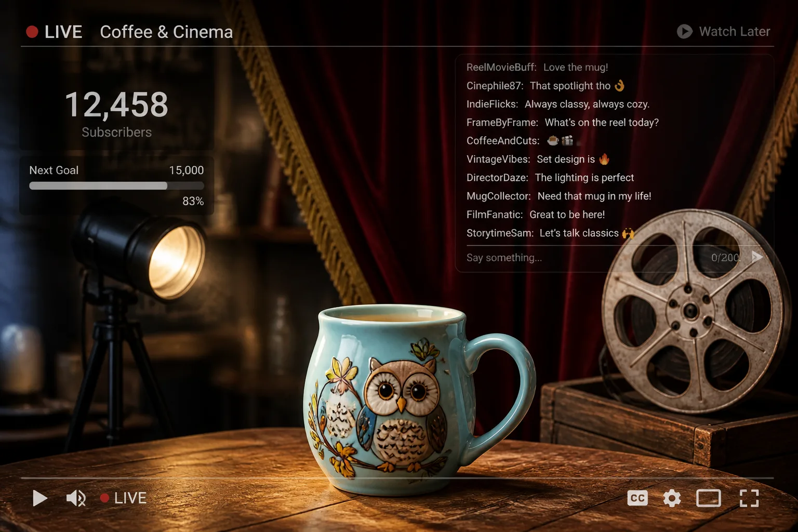This screenshot has height=532, width=798.
Task: Click the StorytimeSam username in chat
Action: [500, 233]
